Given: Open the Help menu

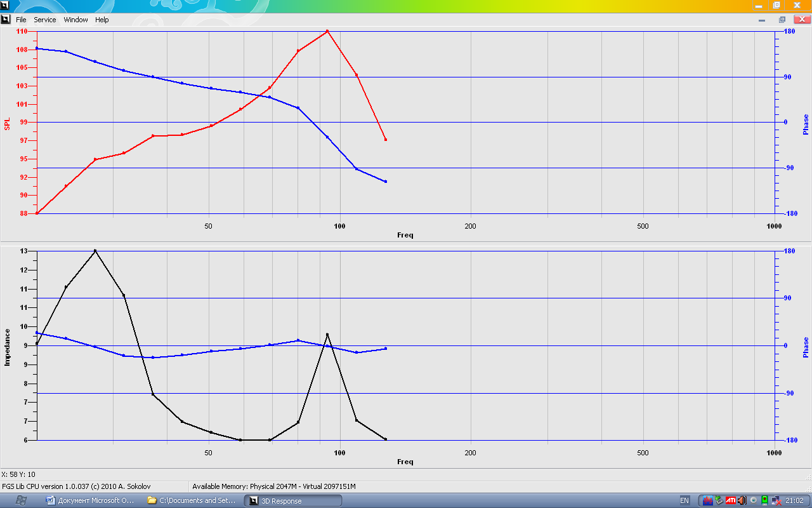Looking at the screenshot, I should 102,20.
